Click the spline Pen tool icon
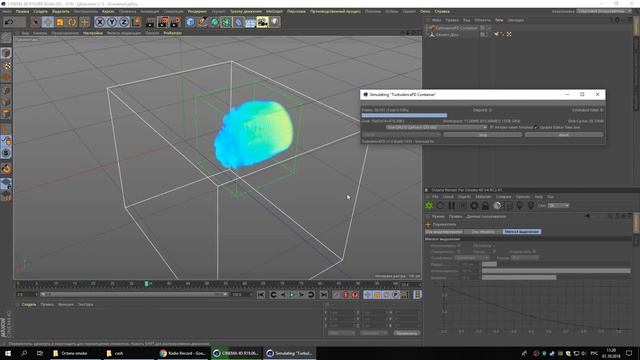This screenshot has height=360, width=640. click(x=202, y=22)
